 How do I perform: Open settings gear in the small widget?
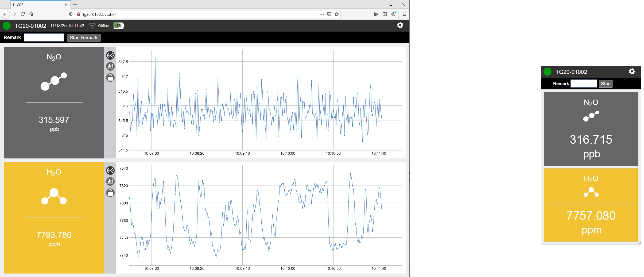(631, 71)
